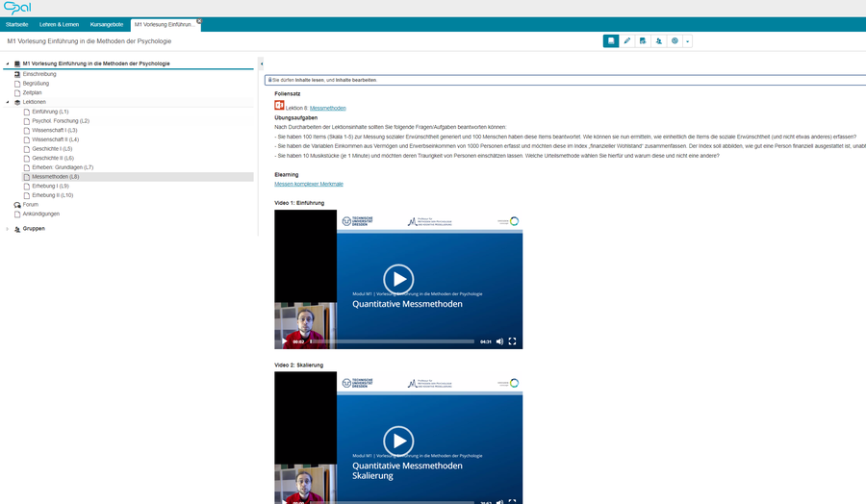Open the assessment tool icon in toolbar
866x504 pixels.
(643, 40)
